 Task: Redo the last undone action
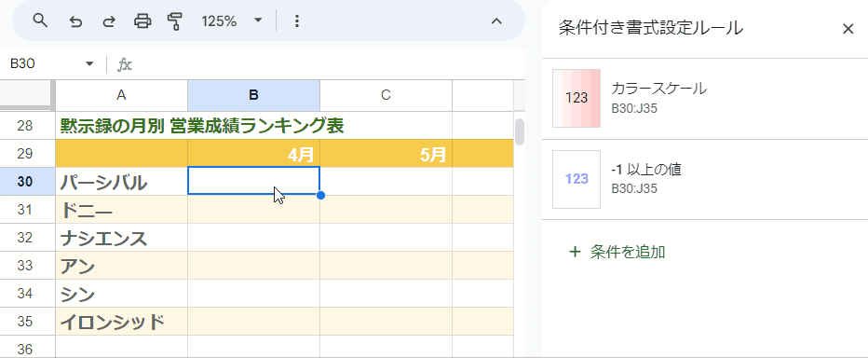point(109,21)
